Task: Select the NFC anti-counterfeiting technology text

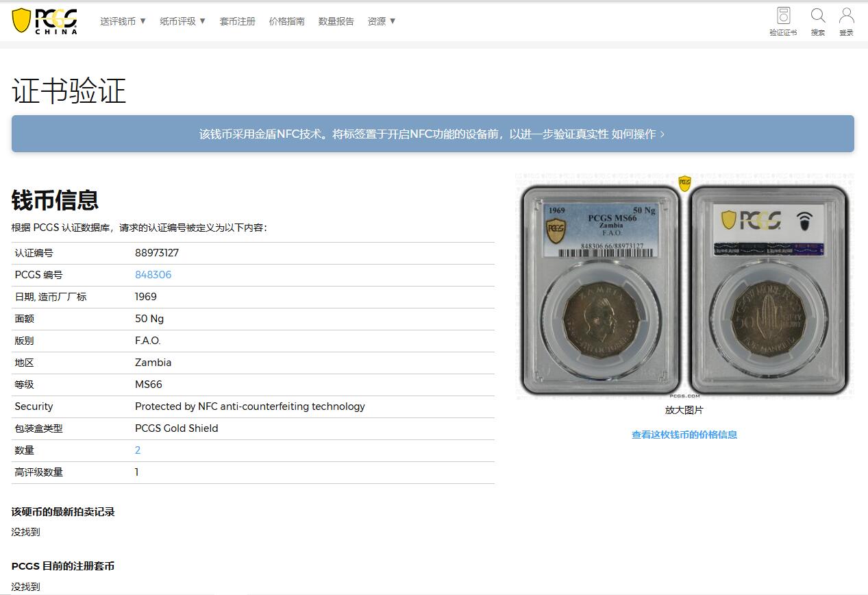Action: [x=250, y=406]
